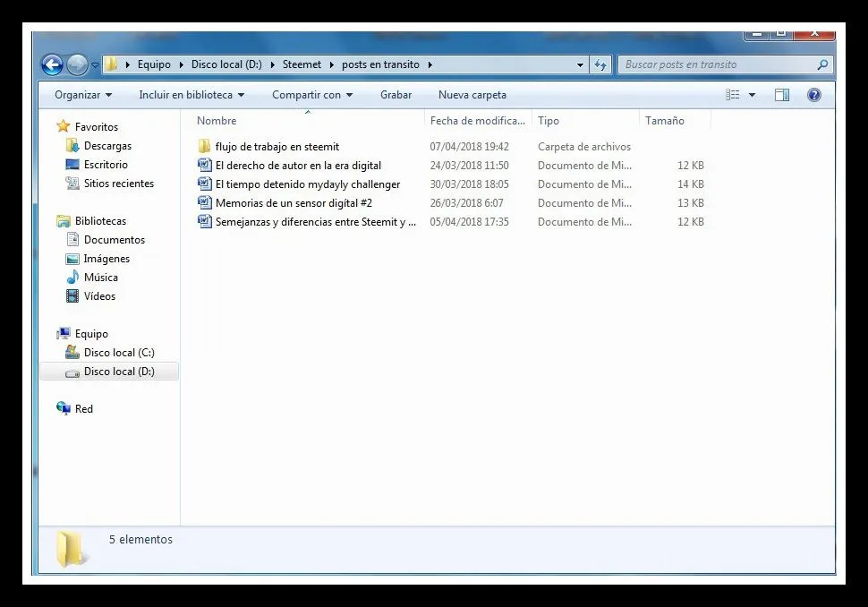Expand the 'Incluir en biblioteca' menu
Image resolution: width=868 pixels, height=607 pixels.
point(191,95)
